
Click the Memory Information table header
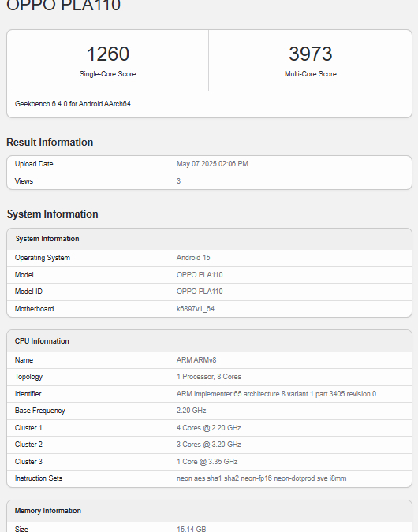click(209, 511)
